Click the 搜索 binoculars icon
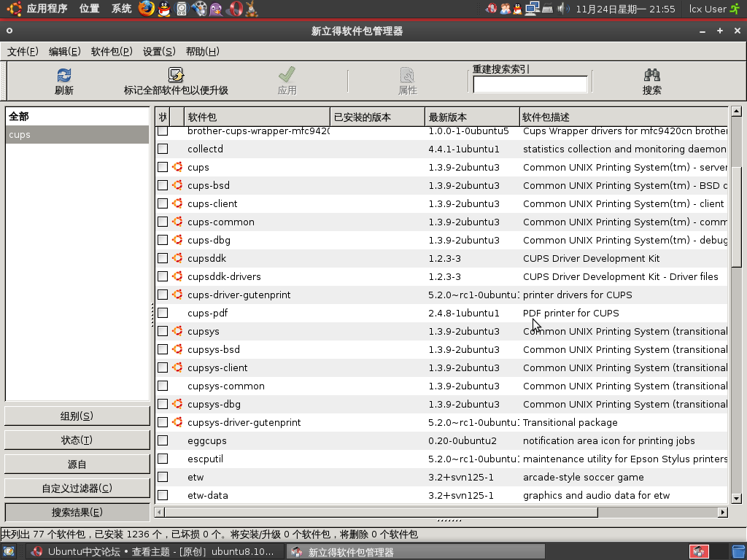 coord(651,75)
